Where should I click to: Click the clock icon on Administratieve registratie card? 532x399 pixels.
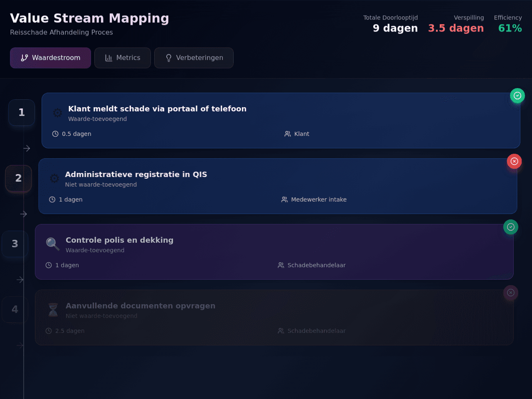coord(52,199)
